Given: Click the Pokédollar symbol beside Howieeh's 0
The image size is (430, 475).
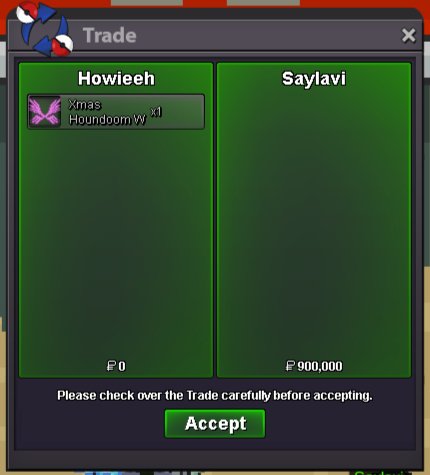Looking at the screenshot, I should coord(111,366).
